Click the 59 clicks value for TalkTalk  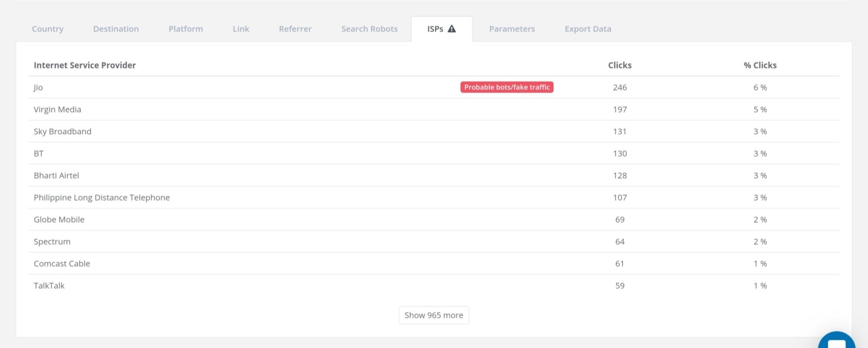point(620,286)
